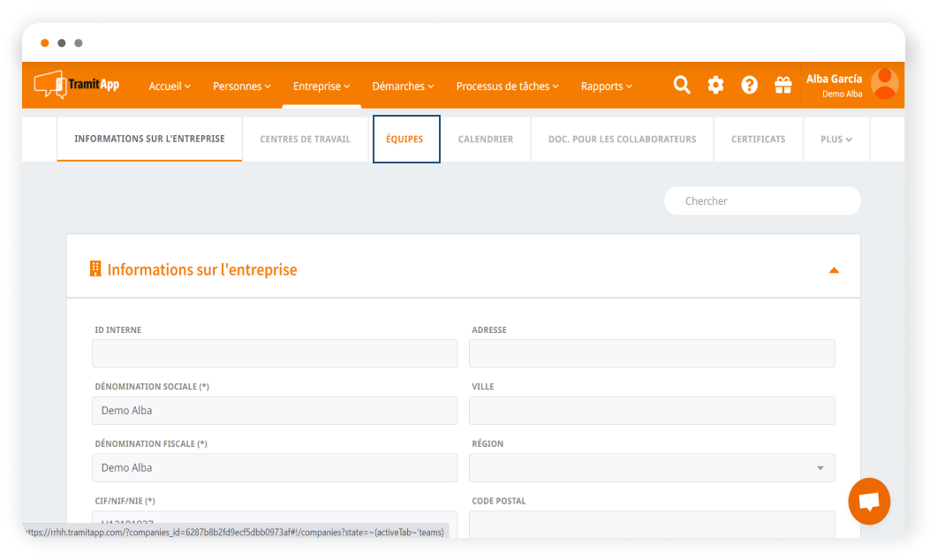Image resolution: width=937 pixels, height=560 pixels.
Task: Open the search magnifier icon
Action: pyautogui.click(x=682, y=85)
